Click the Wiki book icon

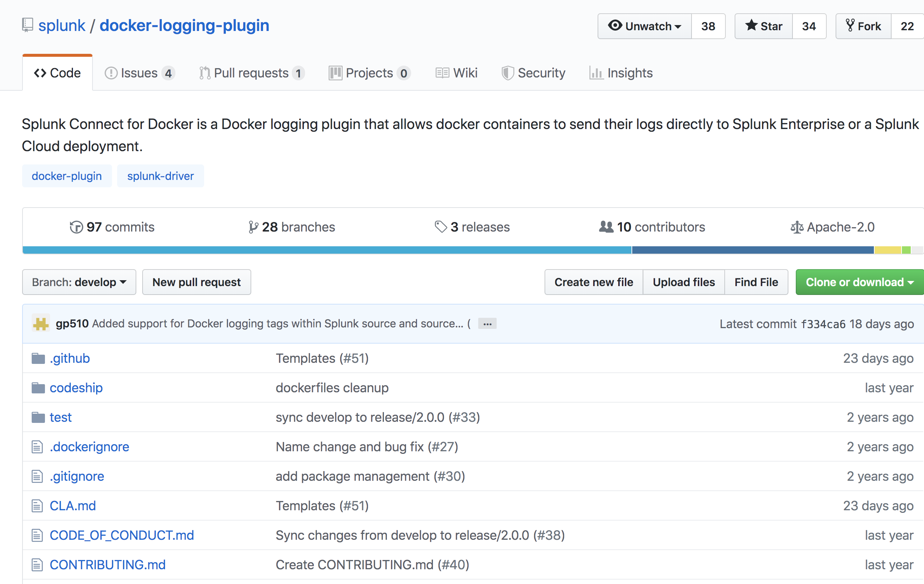pos(442,73)
